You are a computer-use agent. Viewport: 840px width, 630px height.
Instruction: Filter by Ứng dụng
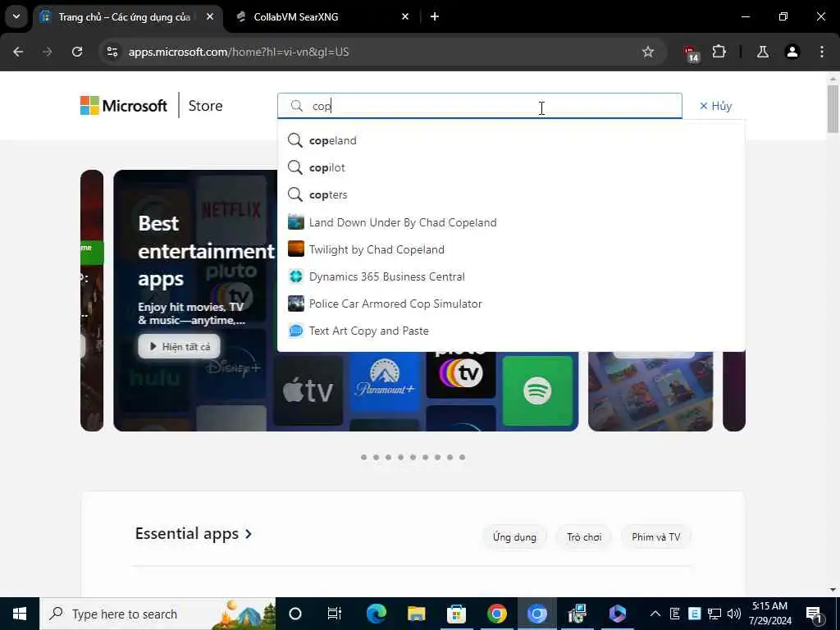[x=514, y=536]
